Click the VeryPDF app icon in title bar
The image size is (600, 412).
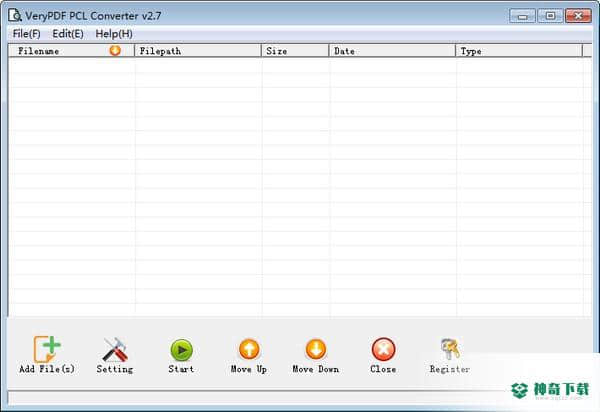15,15
